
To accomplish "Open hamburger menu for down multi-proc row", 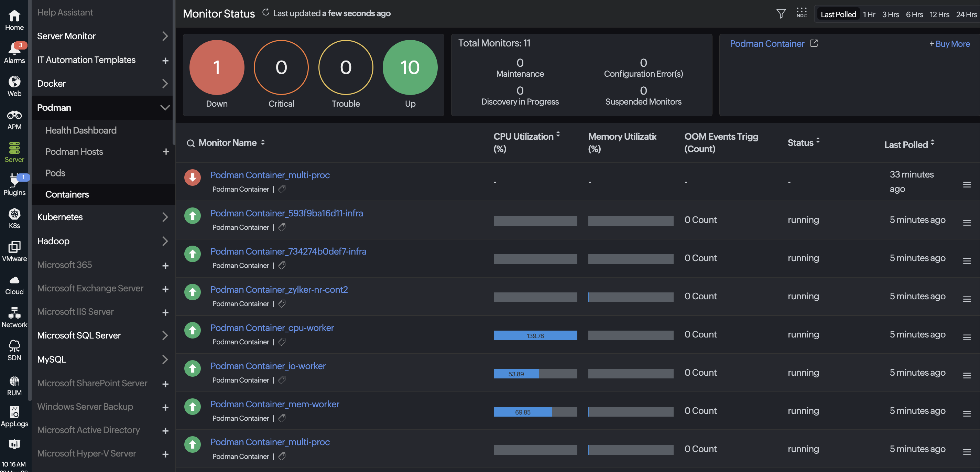I will 967,185.
